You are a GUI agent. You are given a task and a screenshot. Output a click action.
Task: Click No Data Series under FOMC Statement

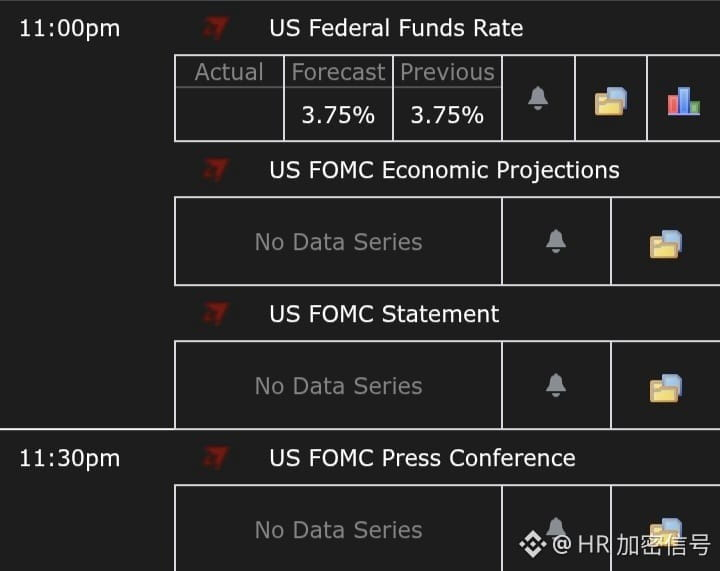[338, 386]
